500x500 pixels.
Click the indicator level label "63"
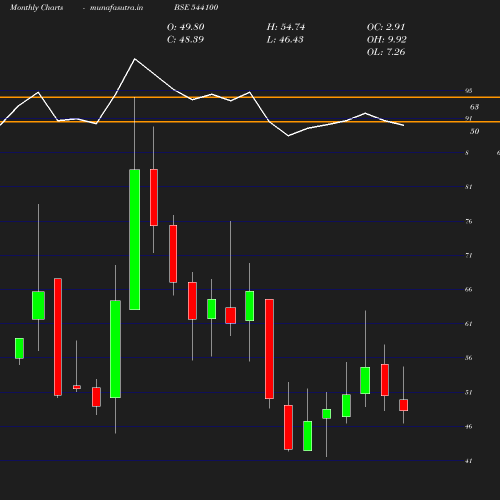474,107
